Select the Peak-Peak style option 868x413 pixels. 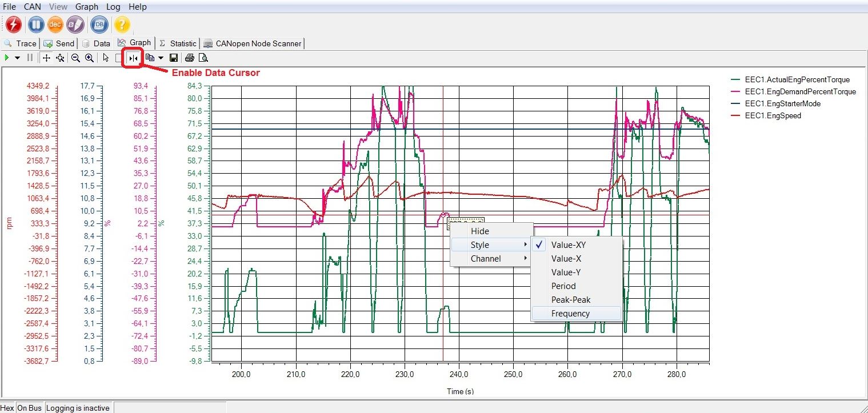click(x=569, y=299)
